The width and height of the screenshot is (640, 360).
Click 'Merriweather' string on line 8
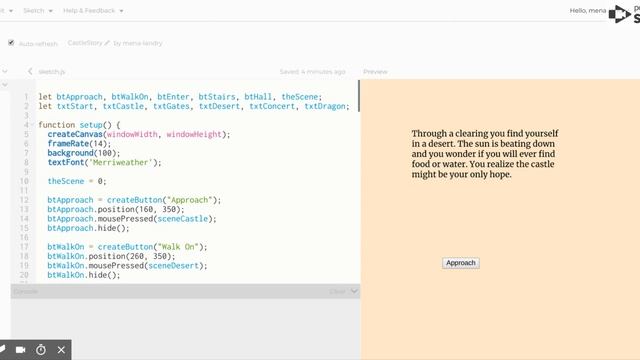click(121, 162)
